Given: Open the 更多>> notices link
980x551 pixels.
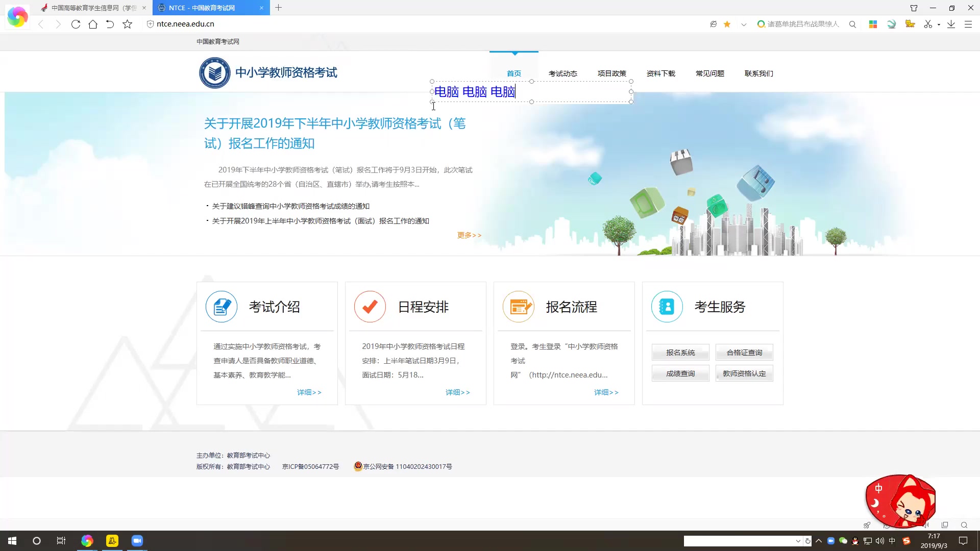Looking at the screenshot, I should [469, 235].
